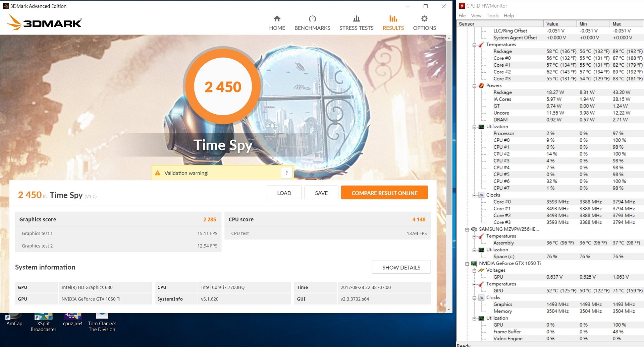Open the File menu in HWMonitor

coord(462,15)
